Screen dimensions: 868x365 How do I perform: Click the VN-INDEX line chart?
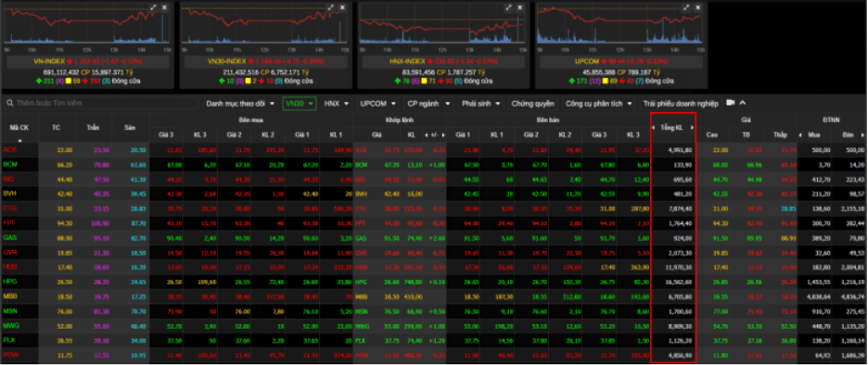[x=87, y=25]
